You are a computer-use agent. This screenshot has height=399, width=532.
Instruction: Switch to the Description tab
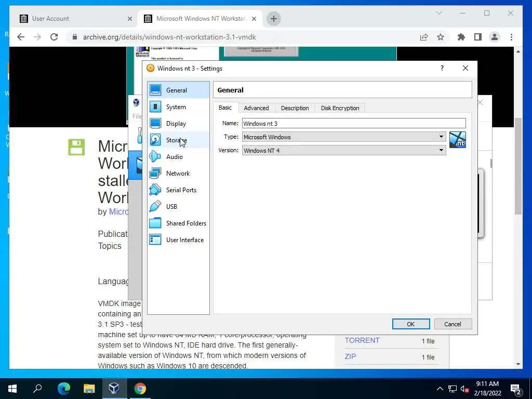coord(295,108)
